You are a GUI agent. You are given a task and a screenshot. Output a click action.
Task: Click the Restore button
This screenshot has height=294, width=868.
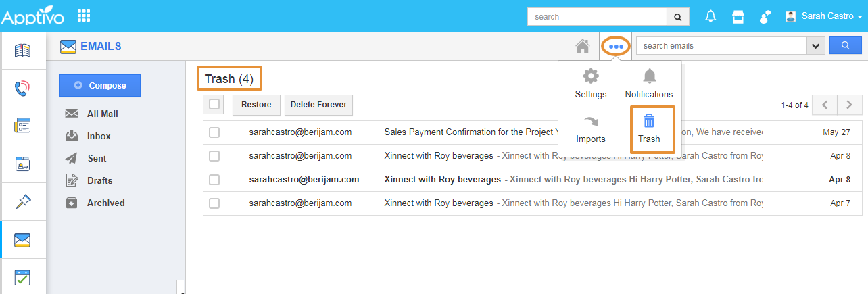click(x=256, y=105)
